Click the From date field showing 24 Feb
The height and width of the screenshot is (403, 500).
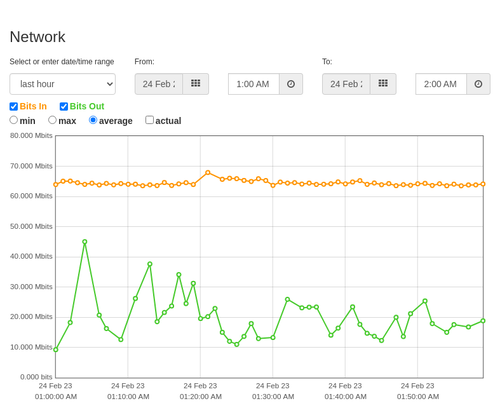click(x=159, y=84)
